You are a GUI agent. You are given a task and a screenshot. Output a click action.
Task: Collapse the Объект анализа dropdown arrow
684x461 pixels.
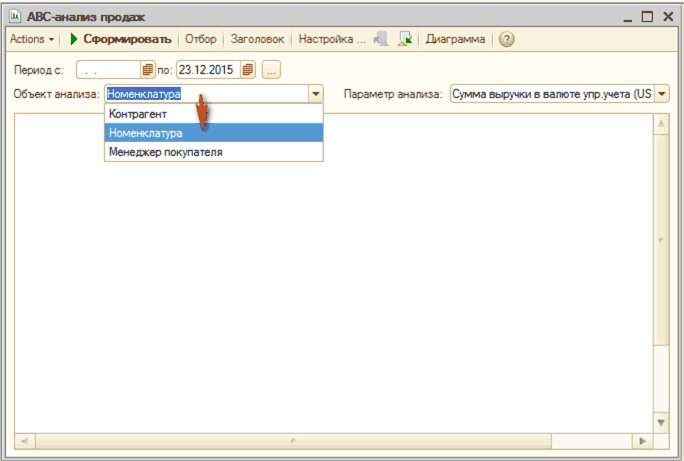pos(316,94)
